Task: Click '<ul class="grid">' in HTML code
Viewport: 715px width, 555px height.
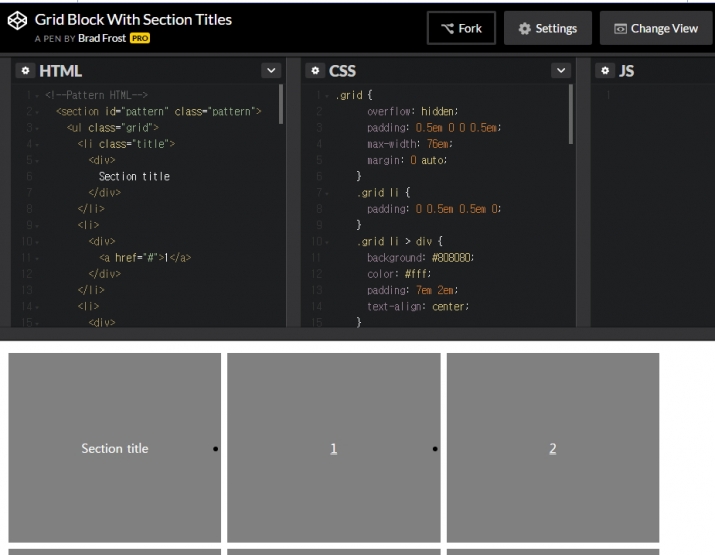Action: [113, 128]
